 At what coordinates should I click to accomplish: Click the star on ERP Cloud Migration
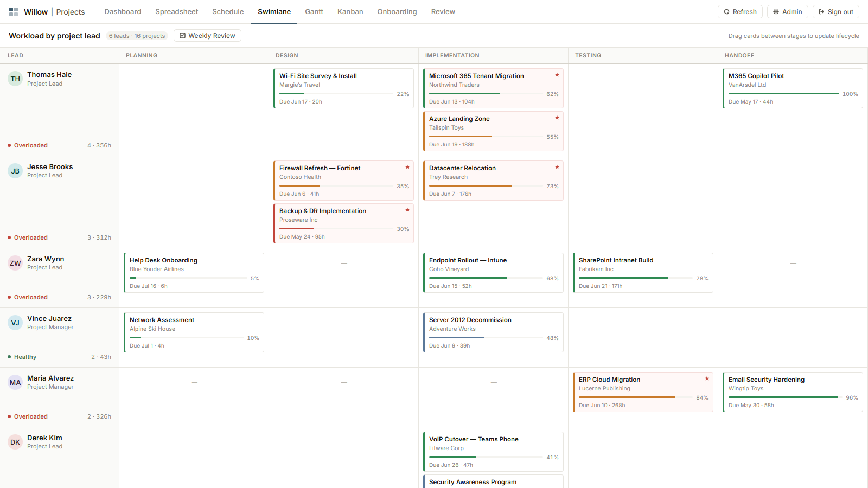[x=706, y=378]
